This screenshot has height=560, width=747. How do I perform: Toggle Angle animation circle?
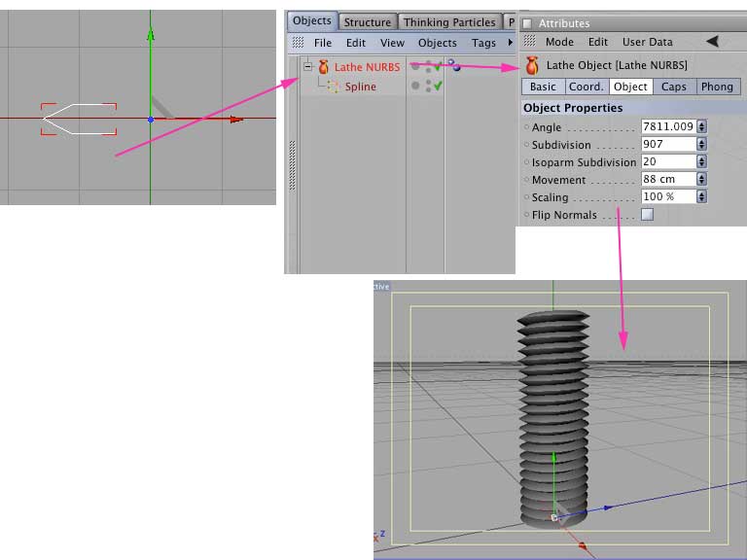(x=526, y=127)
